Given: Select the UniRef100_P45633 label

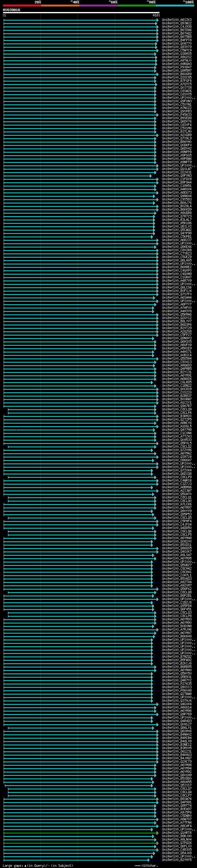Looking at the screenshot, I should (x=177, y=115).
